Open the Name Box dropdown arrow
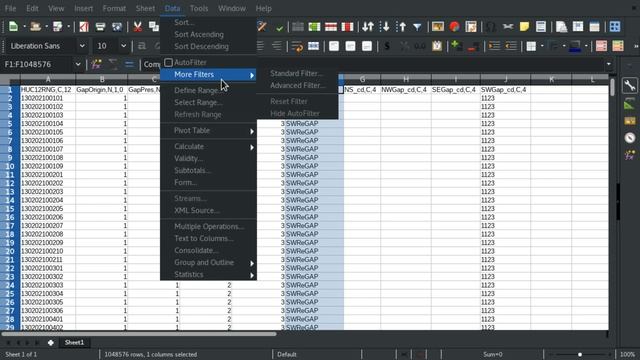 (x=78, y=64)
